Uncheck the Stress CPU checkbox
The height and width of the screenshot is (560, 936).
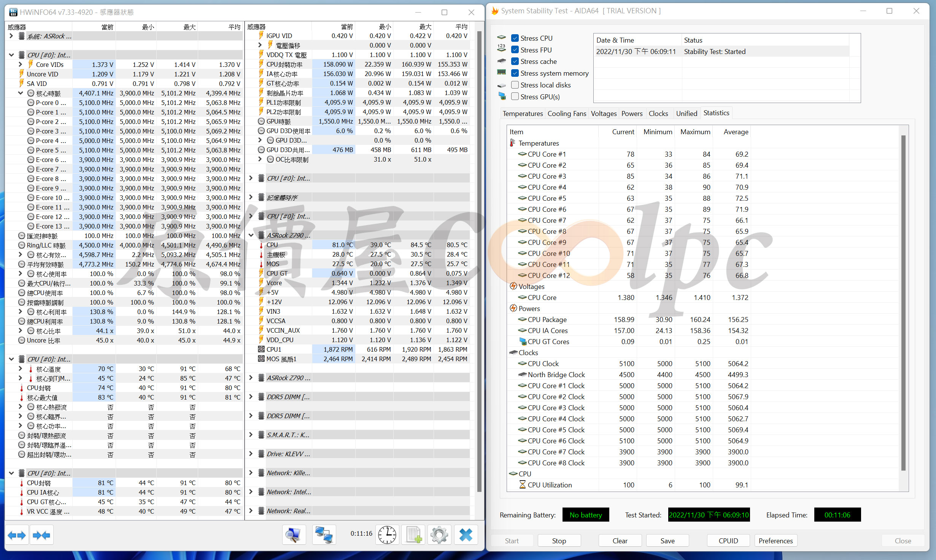[515, 38]
